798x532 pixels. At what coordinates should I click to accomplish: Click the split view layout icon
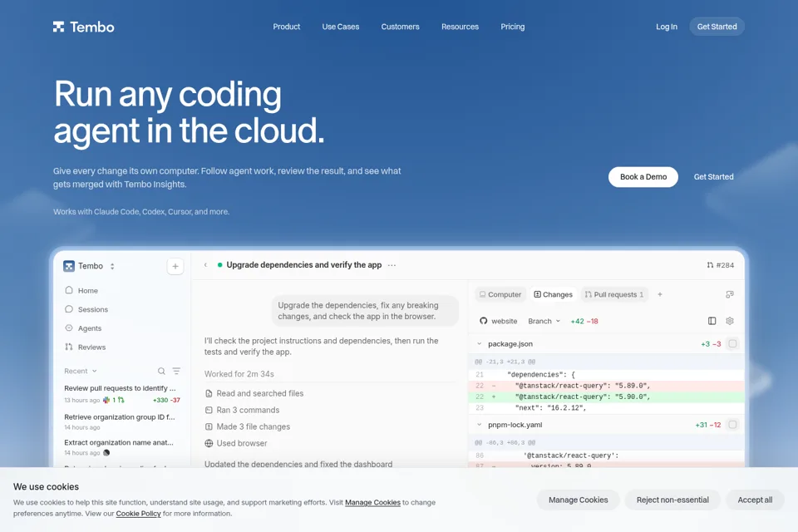[712, 321]
